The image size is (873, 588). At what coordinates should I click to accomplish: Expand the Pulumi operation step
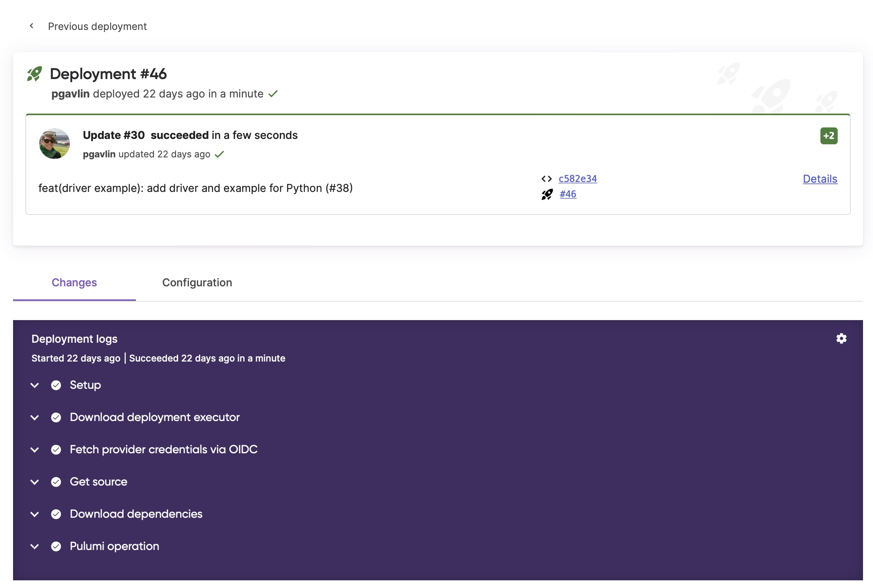[x=35, y=547]
